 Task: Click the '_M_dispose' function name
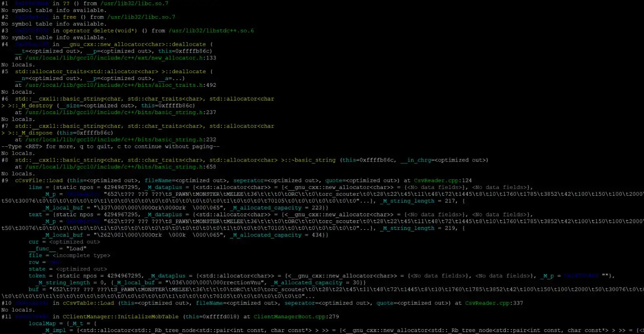pos(35,133)
